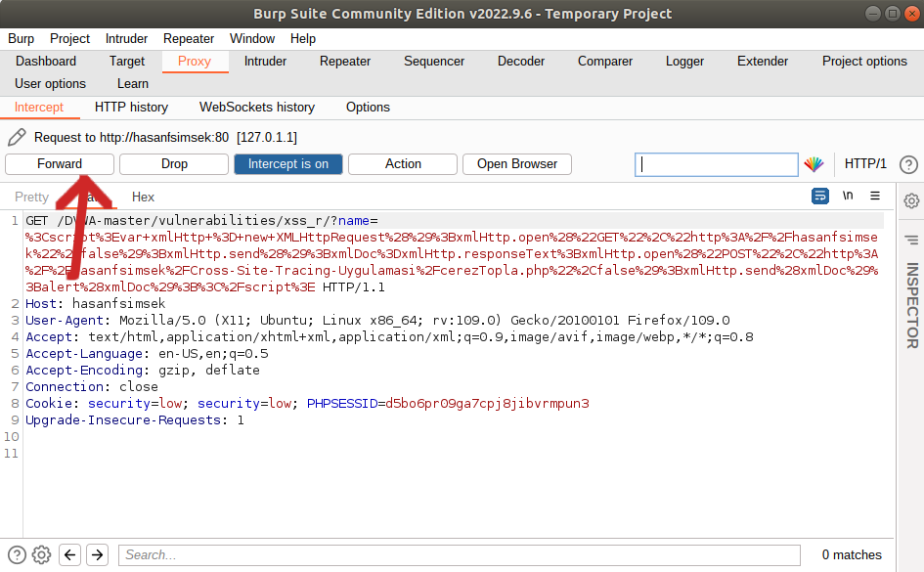924x572 pixels.
Task: Toggle the message word wrap icon
Action: [x=819, y=197]
